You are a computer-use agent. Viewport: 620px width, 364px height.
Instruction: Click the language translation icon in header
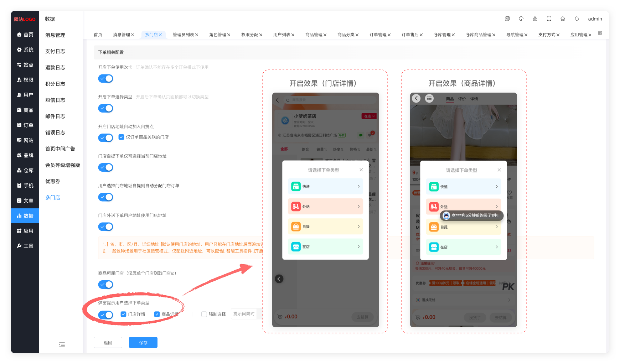[507, 19]
